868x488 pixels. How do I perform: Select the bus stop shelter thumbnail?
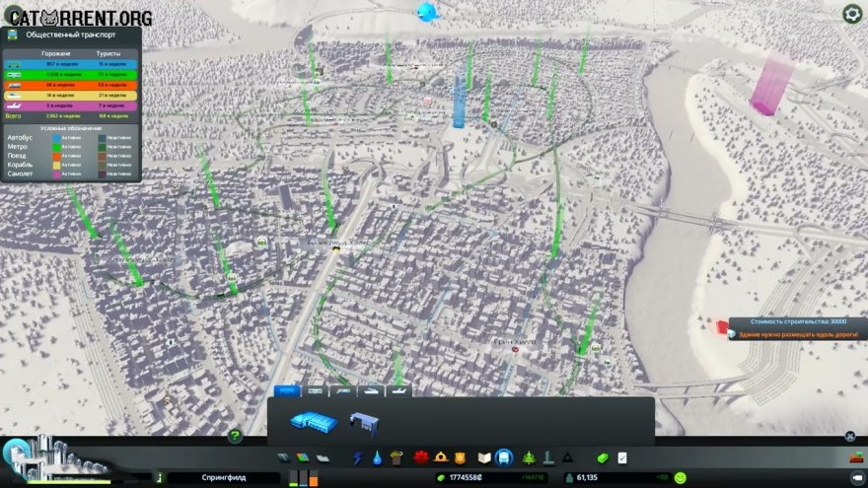point(364,423)
